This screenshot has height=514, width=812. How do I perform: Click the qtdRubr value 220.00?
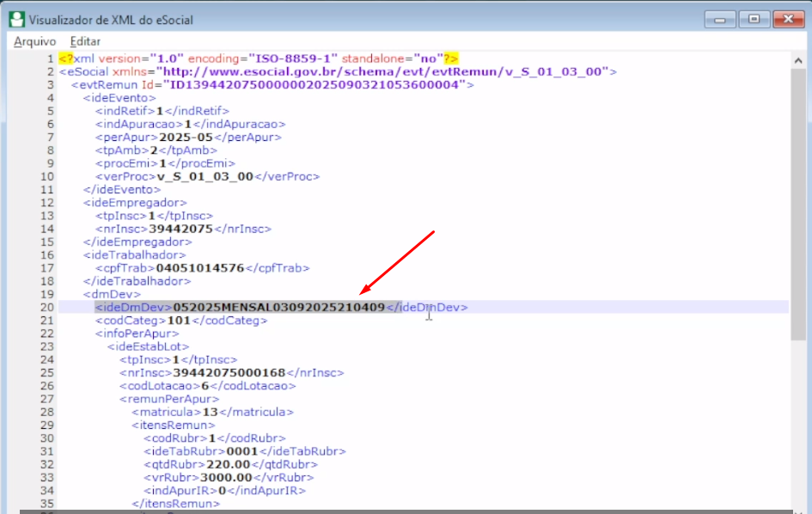(x=228, y=465)
